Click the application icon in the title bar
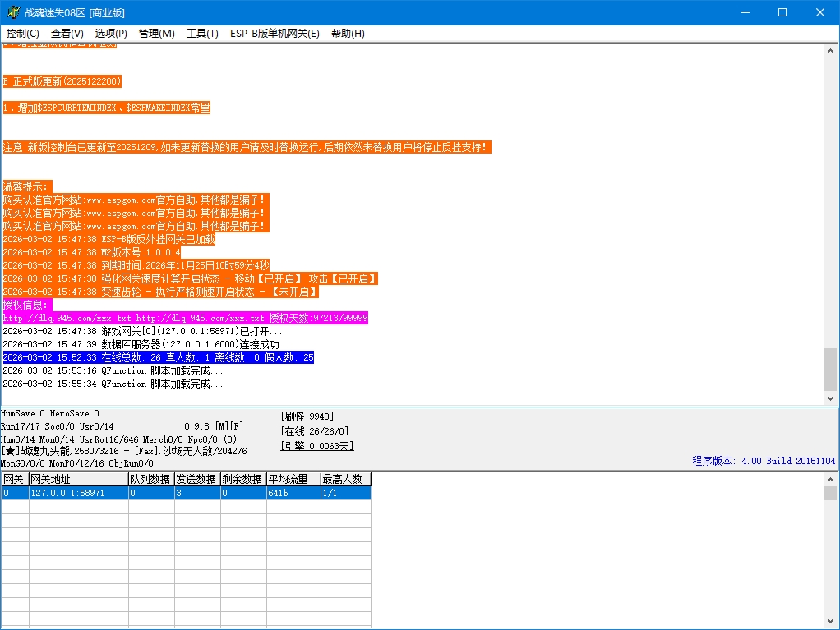The image size is (840, 630). 12,12
